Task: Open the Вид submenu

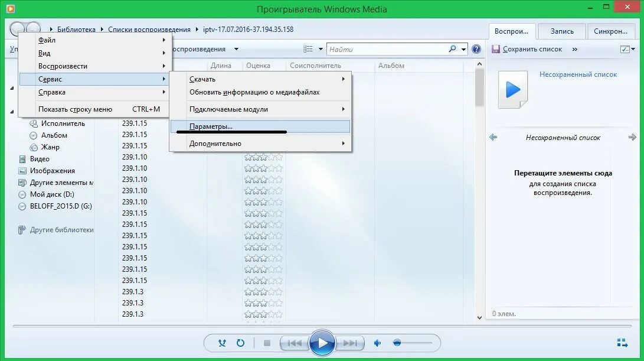Action: (95, 53)
